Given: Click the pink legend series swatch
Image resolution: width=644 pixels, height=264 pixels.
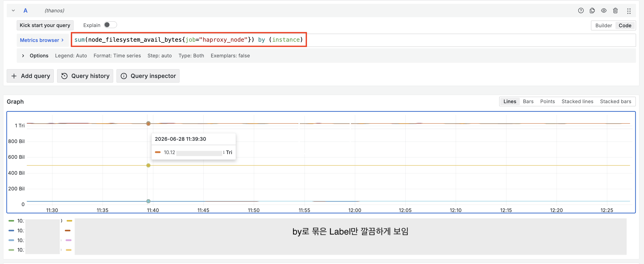Looking at the screenshot, I should point(68,240).
